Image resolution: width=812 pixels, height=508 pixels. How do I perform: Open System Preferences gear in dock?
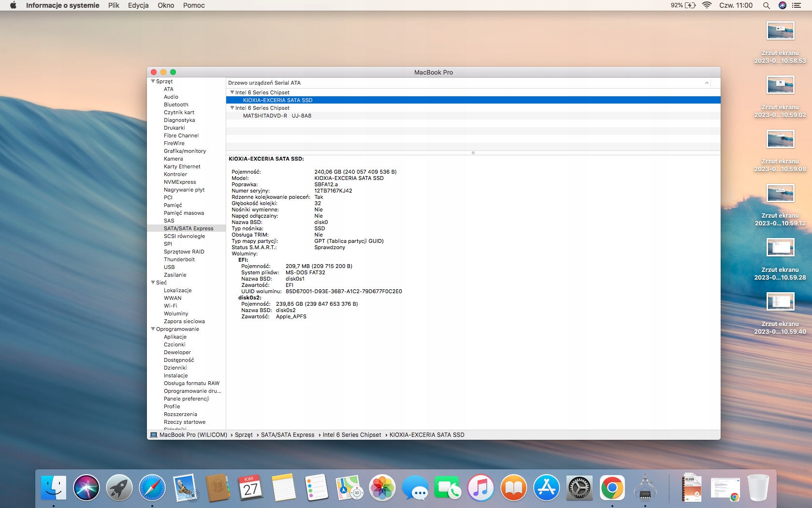[579, 488]
